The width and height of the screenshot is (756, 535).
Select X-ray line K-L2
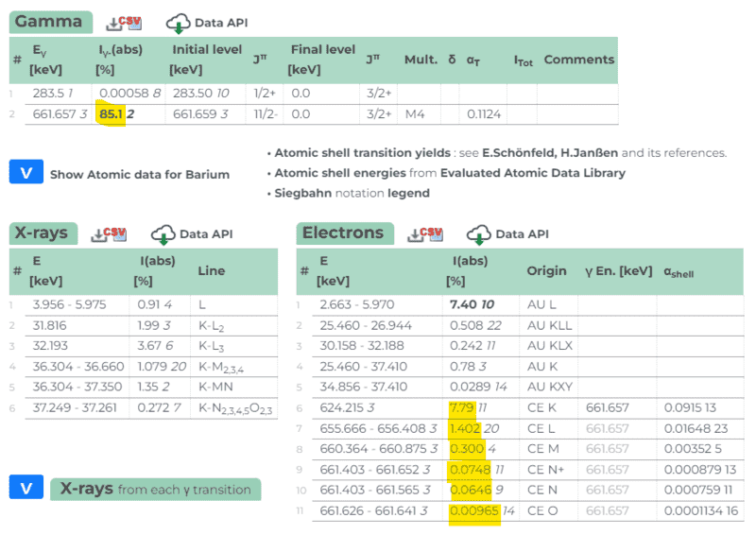click(211, 327)
